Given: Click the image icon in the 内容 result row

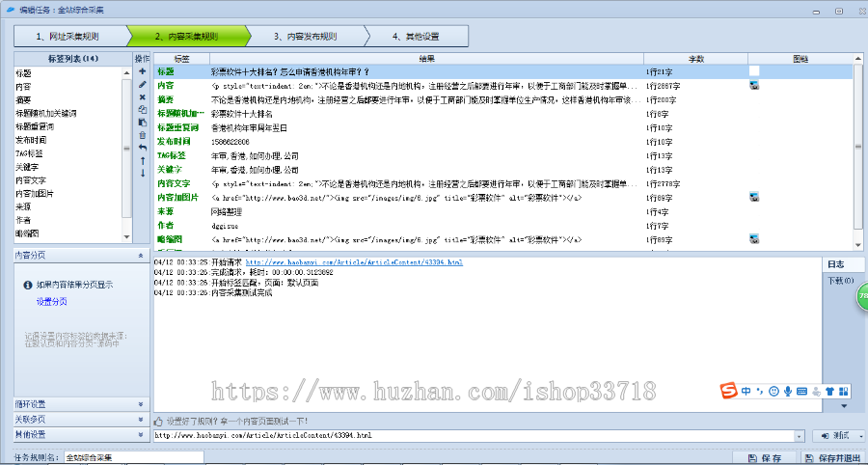Looking at the screenshot, I should [754, 85].
